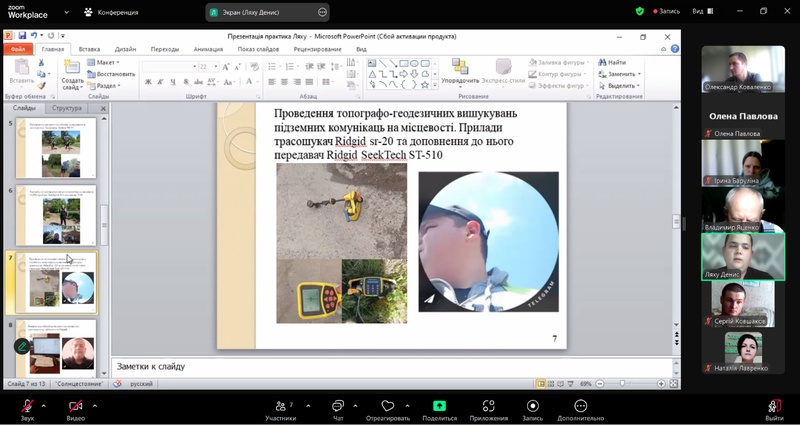Click the Leave meeting button
Screen dimensions: 800x425
[774, 410]
